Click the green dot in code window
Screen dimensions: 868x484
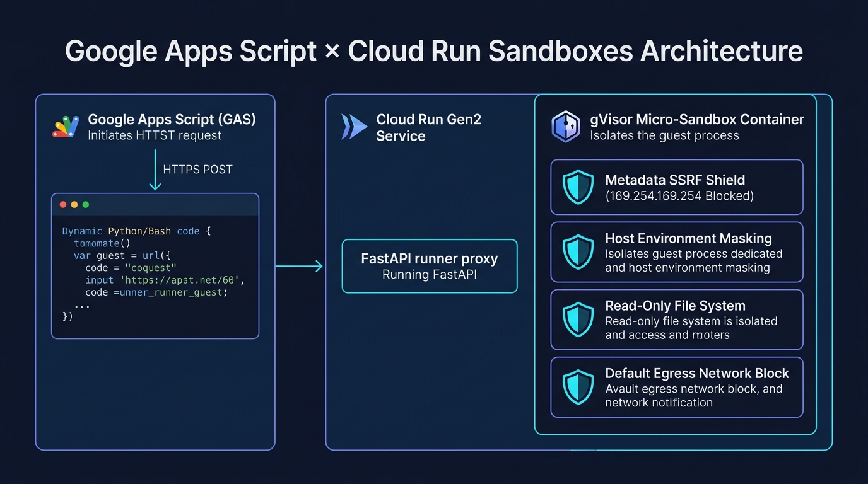point(86,205)
